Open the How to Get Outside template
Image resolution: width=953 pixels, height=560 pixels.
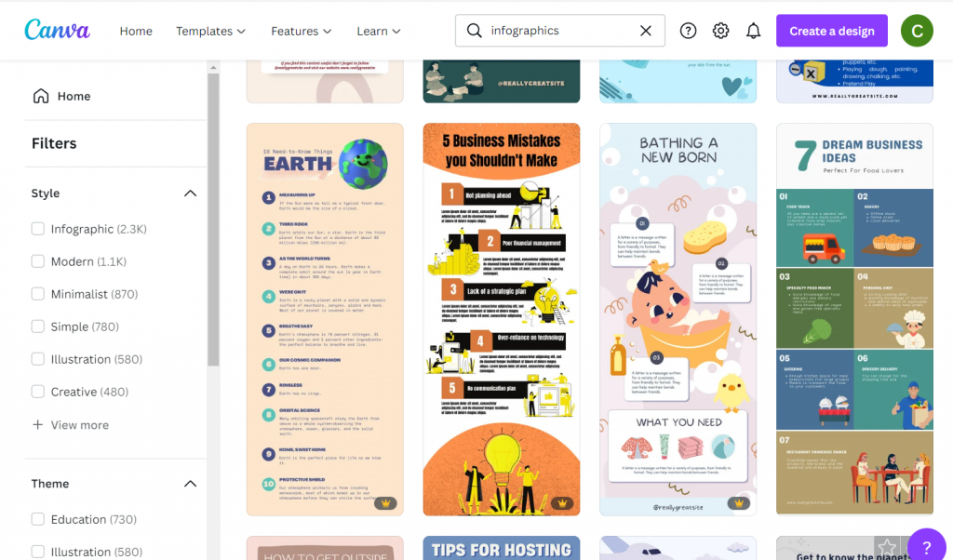tap(325, 548)
